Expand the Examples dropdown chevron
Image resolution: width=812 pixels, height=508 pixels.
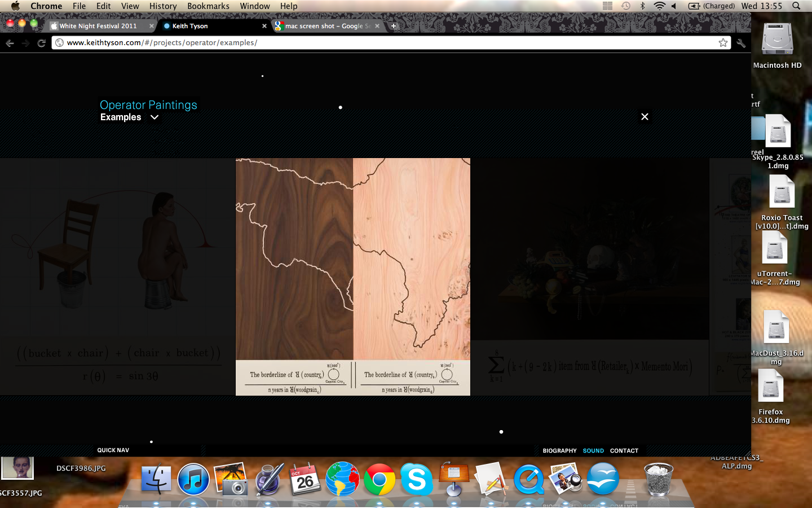pos(155,117)
